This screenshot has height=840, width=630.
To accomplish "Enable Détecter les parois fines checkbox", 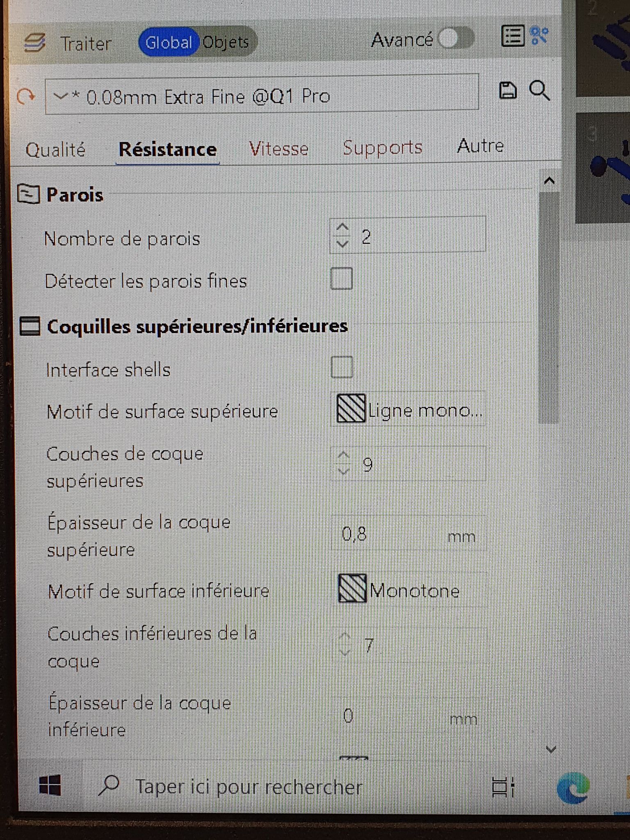I will click(342, 279).
